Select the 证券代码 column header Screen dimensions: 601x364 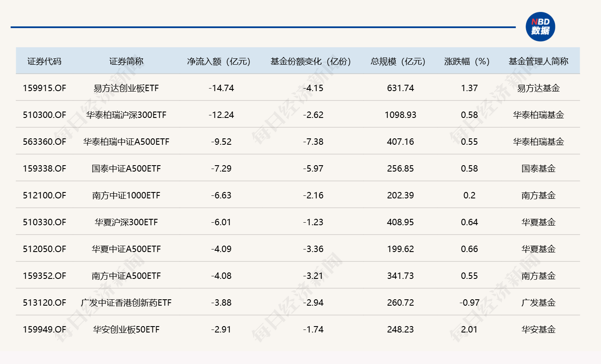tap(44, 61)
